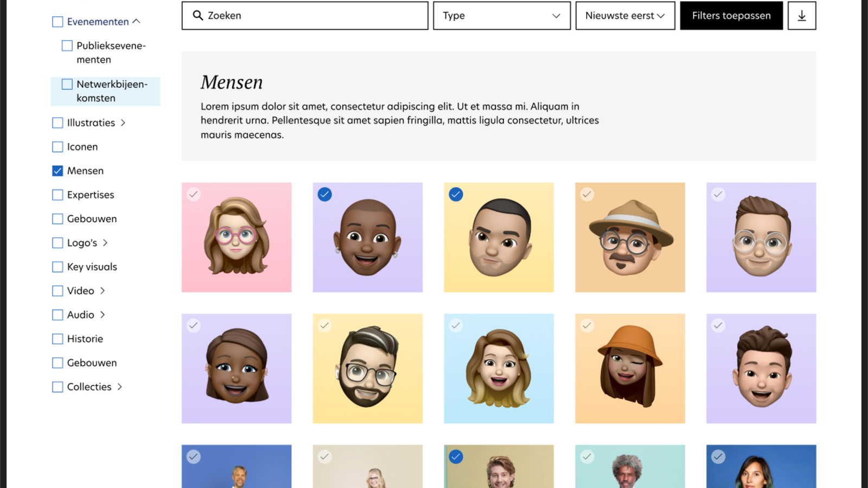The height and width of the screenshot is (488, 868).
Task: Select checkmark on pink-glasses woman avatar
Action: (x=194, y=194)
